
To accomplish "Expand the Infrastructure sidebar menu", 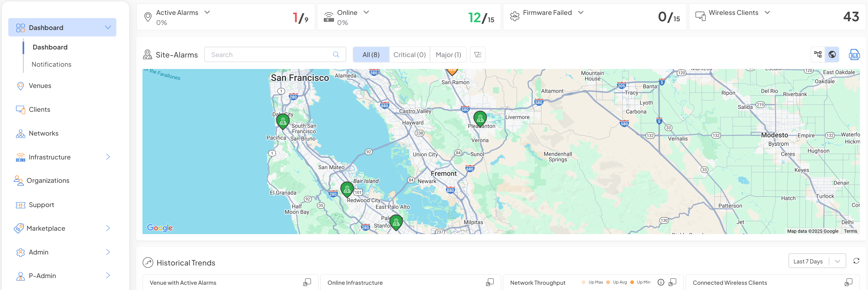I will click(x=108, y=157).
